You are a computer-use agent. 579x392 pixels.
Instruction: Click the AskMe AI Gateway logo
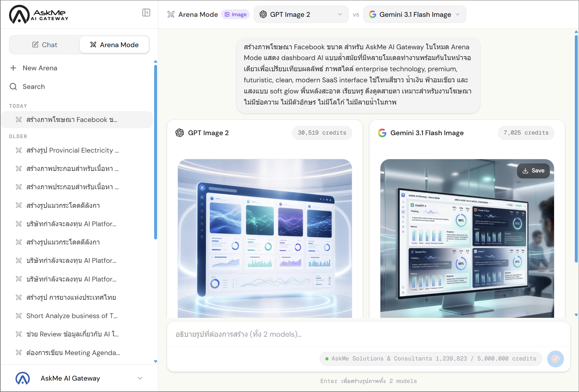pyautogui.click(x=39, y=14)
